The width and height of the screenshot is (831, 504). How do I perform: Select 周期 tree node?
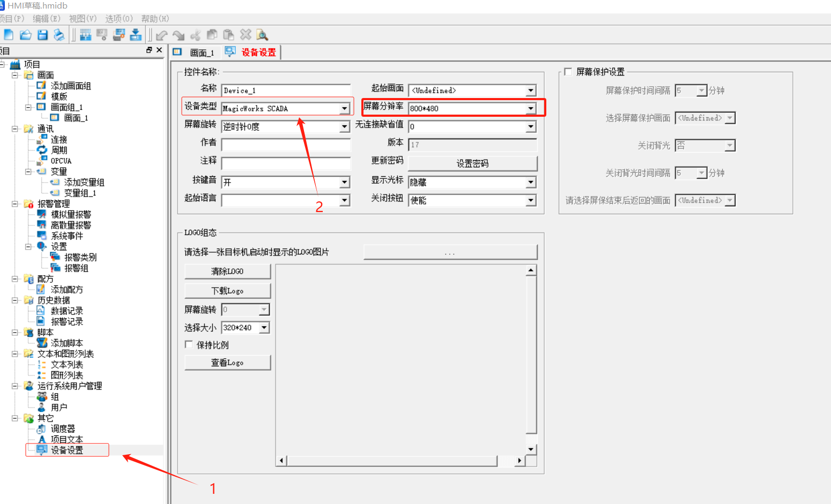[x=59, y=150]
